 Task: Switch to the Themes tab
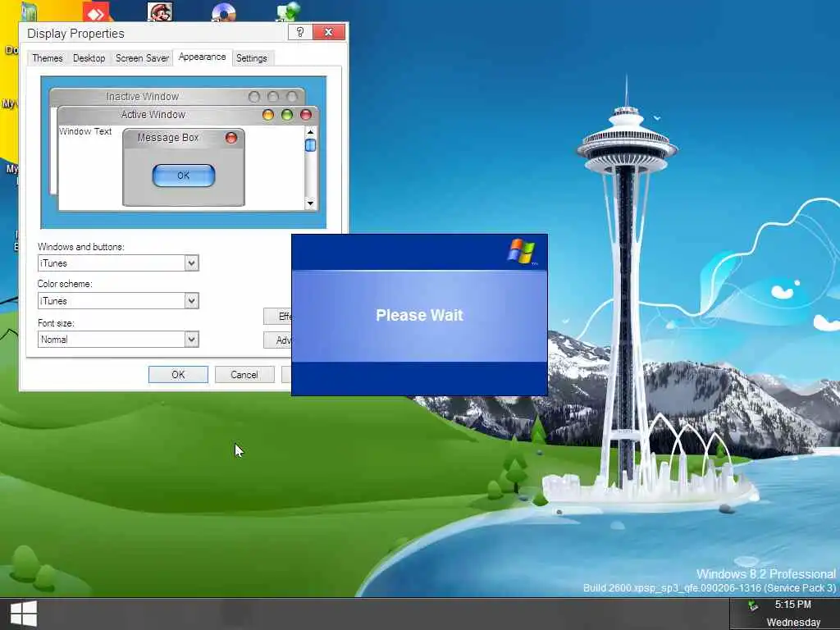point(47,58)
